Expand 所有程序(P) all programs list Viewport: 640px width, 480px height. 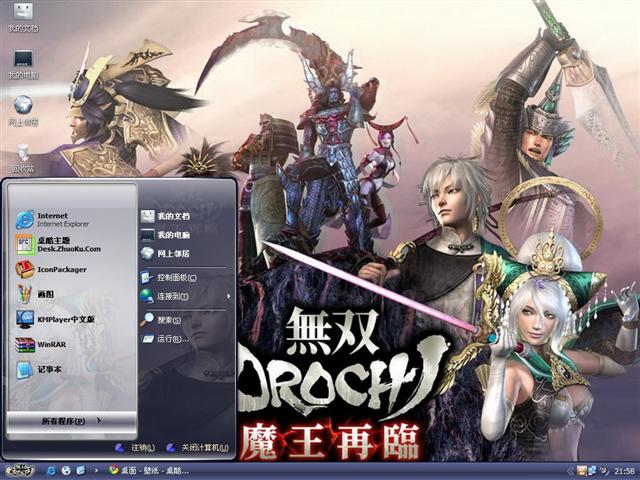tap(71, 421)
